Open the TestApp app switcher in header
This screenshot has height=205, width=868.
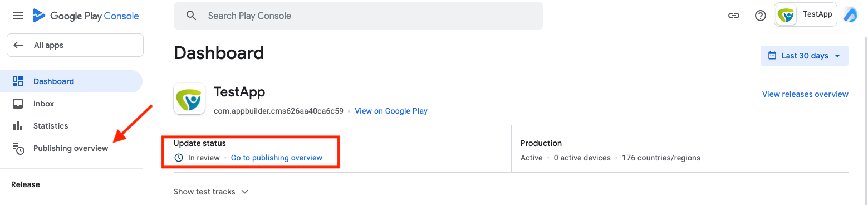[806, 15]
